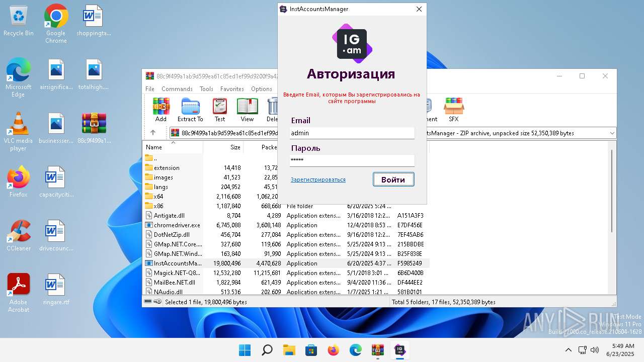Click the SFX icon in WinRAR toolbar

(454, 110)
